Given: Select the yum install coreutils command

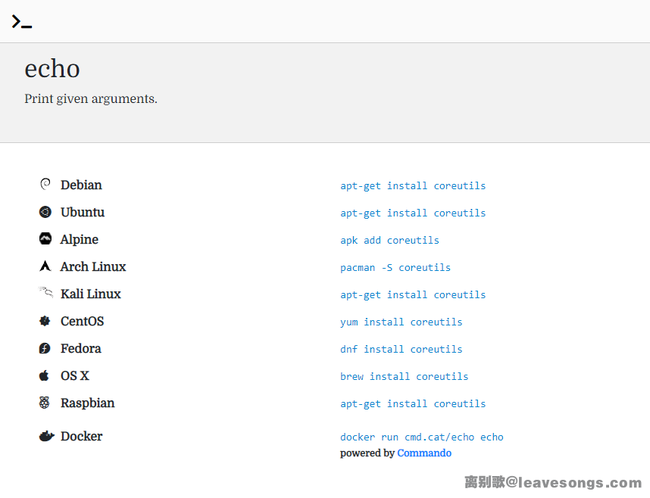Looking at the screenshot, I should tap(401, 322).
